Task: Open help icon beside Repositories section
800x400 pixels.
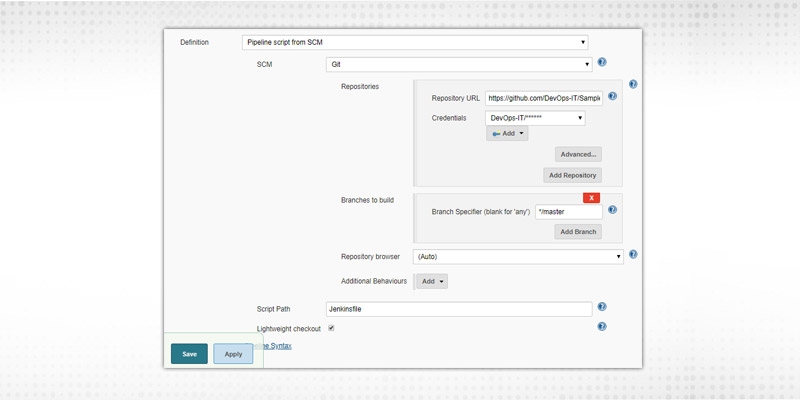Action: tap(633, 84)
